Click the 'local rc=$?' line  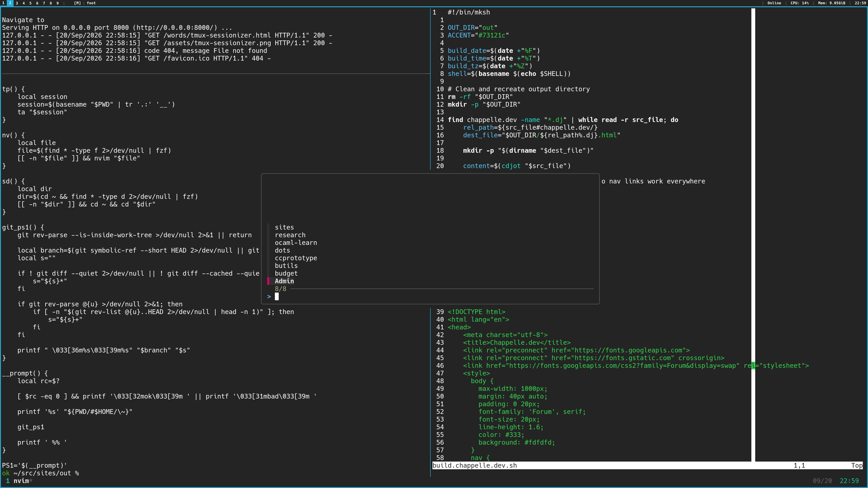tap(38, 381)
